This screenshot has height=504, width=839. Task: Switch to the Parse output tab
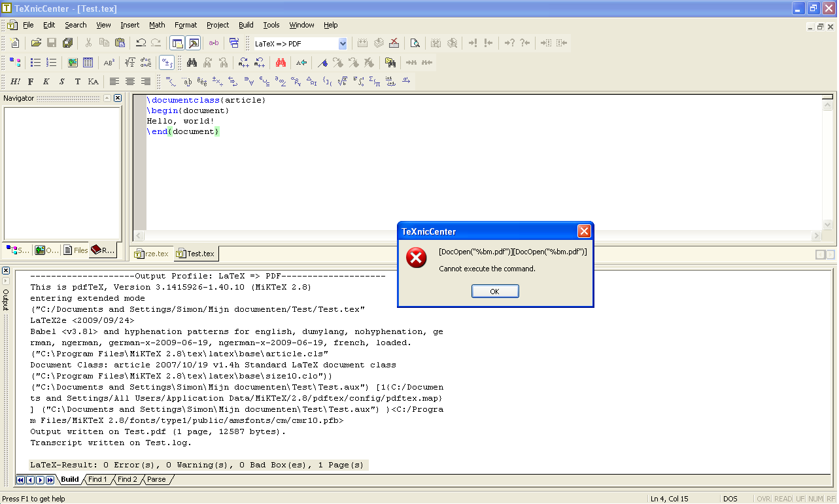click(156, 480)
